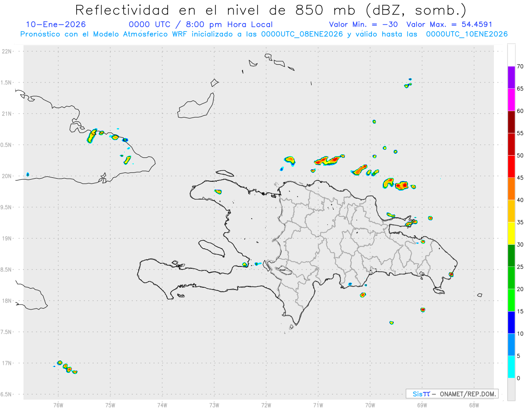Click the 'Valor Min. = -30' text
The image size is (532, 411).
tap(364, 24)
